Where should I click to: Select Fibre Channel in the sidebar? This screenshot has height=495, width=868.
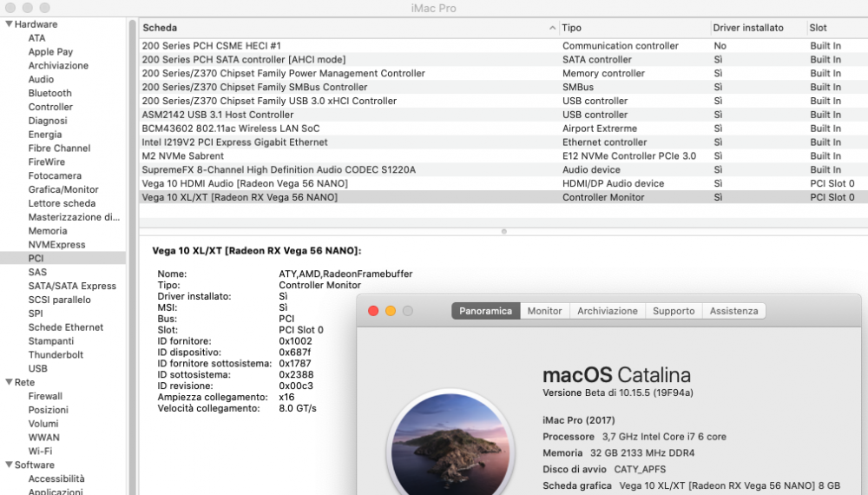click(x=59, y=148)
